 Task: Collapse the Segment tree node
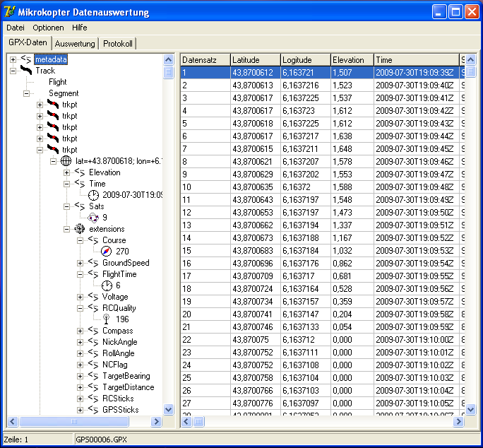[27, 93]
